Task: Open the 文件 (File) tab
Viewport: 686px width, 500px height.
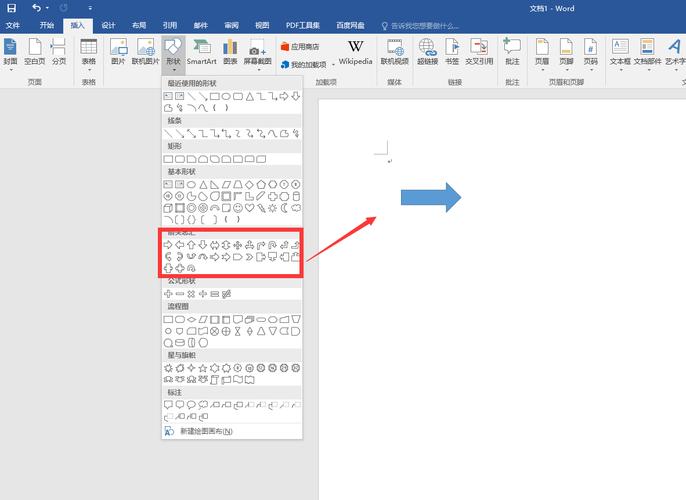Action: point(13,25)
